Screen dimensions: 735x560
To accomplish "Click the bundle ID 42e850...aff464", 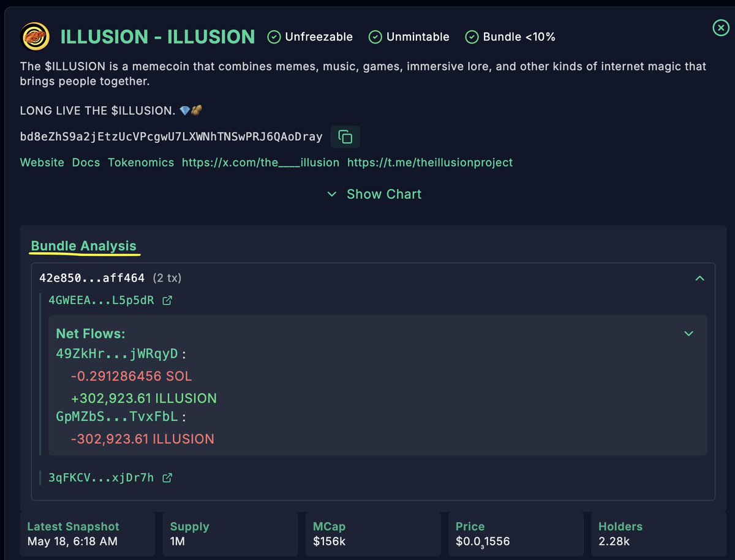I will (92, 278).
